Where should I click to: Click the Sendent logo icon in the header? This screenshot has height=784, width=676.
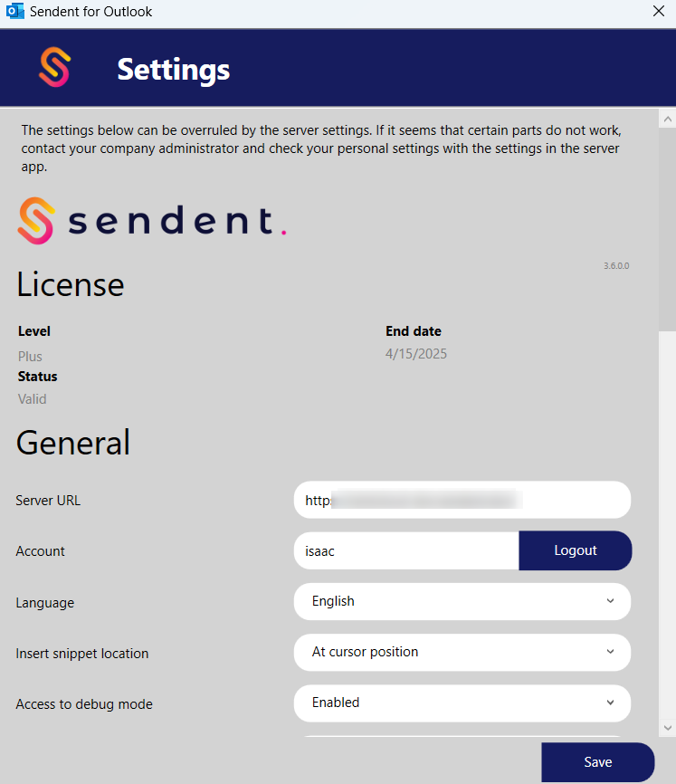click(55, 68)
